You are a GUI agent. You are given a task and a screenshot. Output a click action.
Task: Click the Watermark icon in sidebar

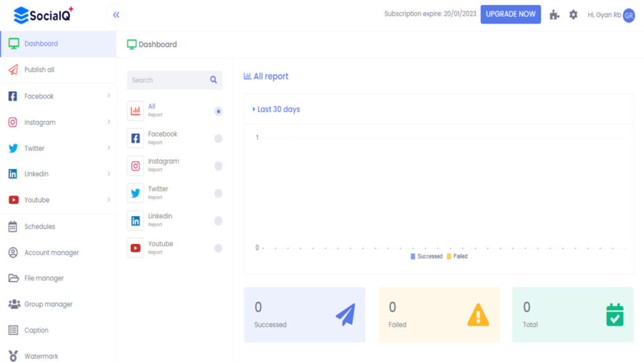pos(13,355)
